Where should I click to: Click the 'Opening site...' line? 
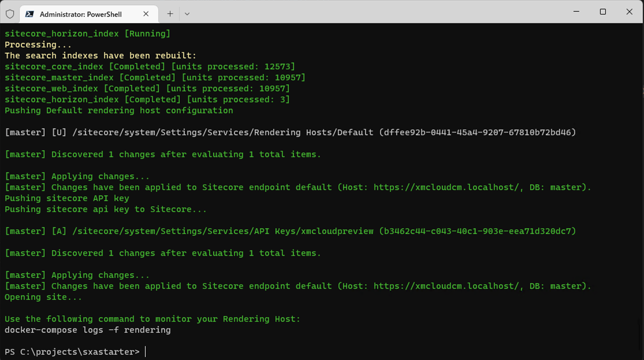(x=43, y=297)
